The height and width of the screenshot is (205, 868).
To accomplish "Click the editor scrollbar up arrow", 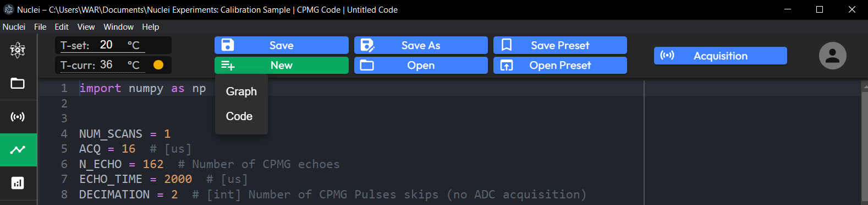I will click(x=865, y=87).
